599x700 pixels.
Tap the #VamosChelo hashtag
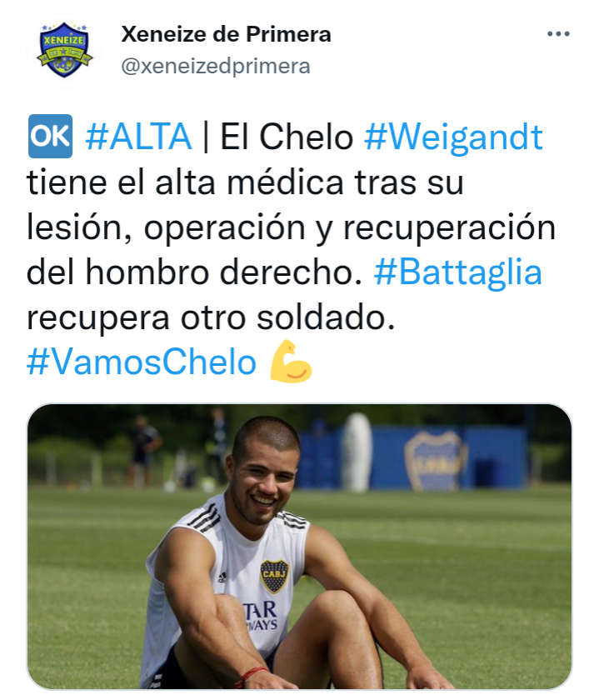142,362
